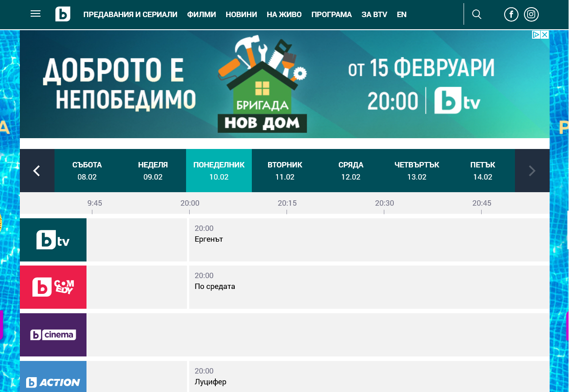Select the bTV Cinema channel logo

(53, 335)
